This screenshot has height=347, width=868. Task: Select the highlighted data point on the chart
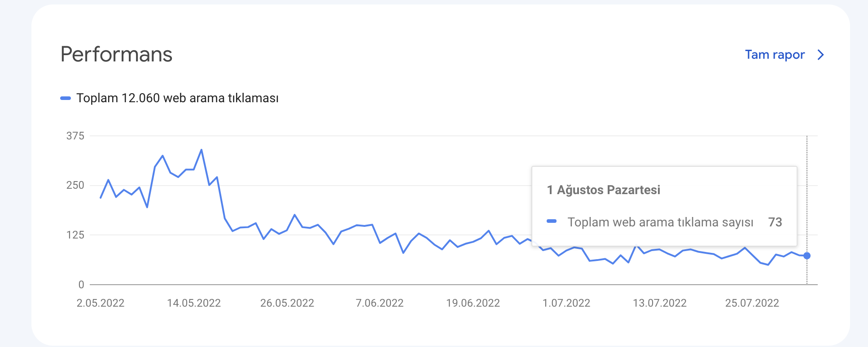click(807, 256)
